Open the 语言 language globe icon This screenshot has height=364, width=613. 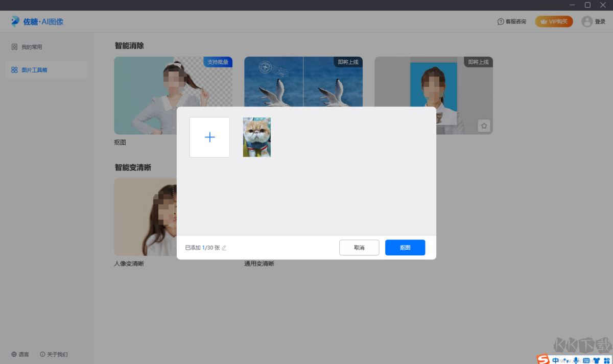14,354
